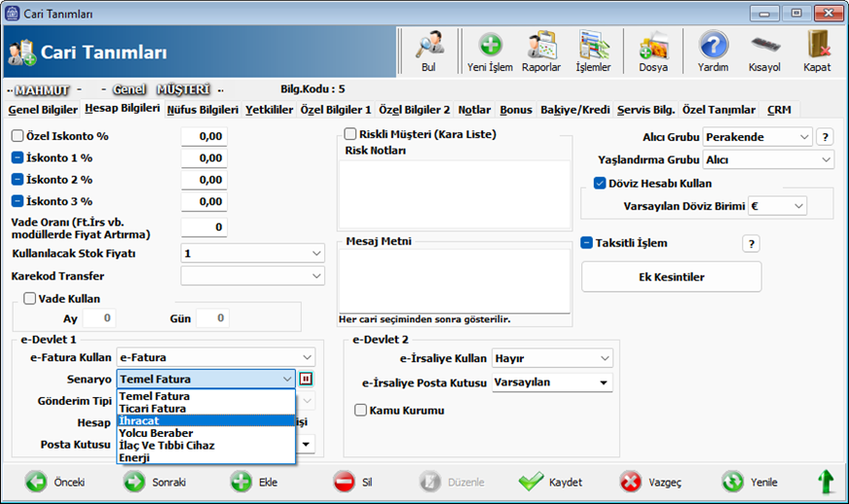This screenshot has width=849, height=504.
Task: Enable the Özel Iskonto % checkbox
Action: (18, 136)
